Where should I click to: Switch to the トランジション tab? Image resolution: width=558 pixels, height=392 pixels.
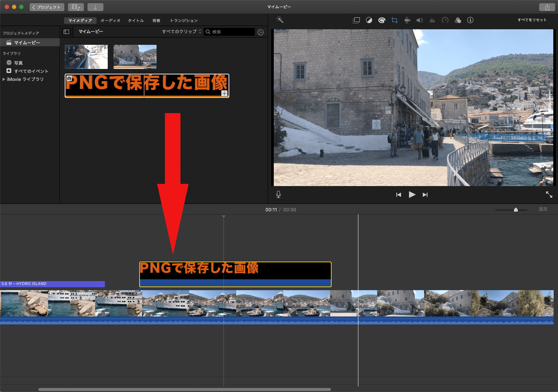(x=184, y=21)
